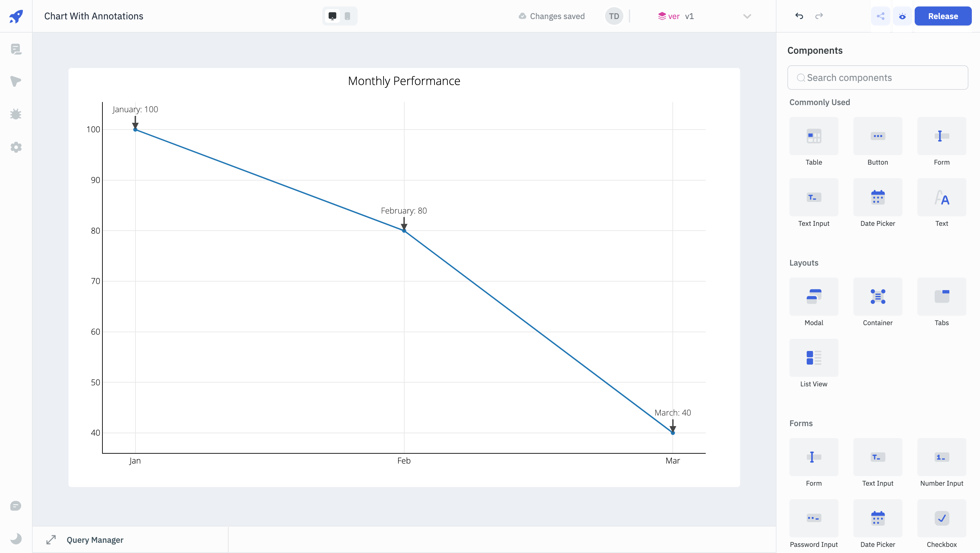This screenshot has height=553, width=980.
Task: Click the ToolJet rocket logo icon
Action: click(x=16, y=16)
